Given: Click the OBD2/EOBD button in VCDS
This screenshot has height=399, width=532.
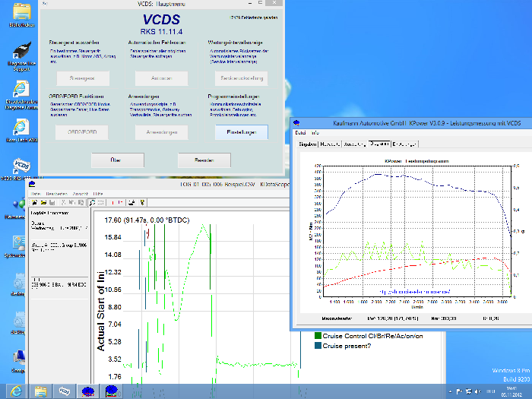Looking at the screenshot, I should (82, 132).
